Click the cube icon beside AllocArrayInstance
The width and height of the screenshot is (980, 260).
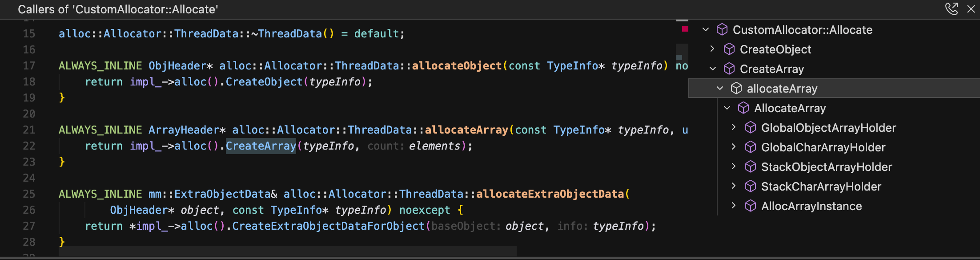(x=751, y=206)
